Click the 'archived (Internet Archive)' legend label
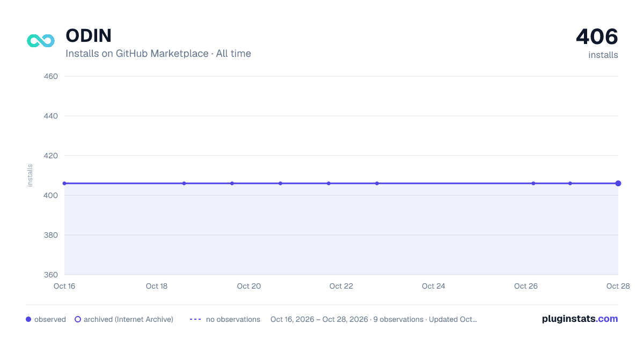This screenshot has height=338, width=644. tap(128, 319)
